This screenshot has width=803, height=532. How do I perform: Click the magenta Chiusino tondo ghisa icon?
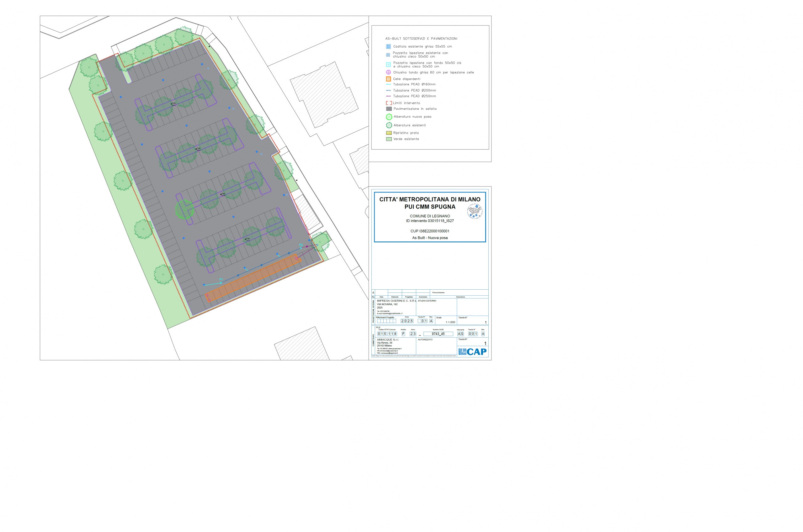tap(388, 72)
